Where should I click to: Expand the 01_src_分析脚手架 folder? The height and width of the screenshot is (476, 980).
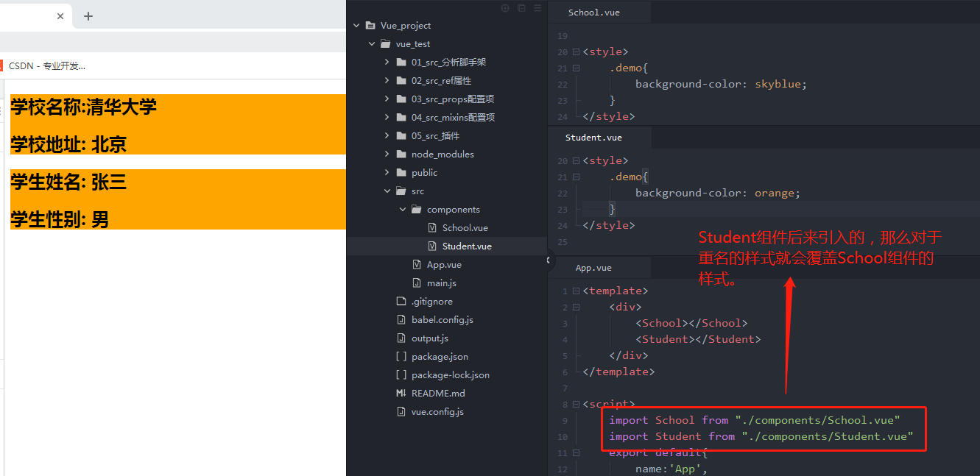click(x=387, y=63)
